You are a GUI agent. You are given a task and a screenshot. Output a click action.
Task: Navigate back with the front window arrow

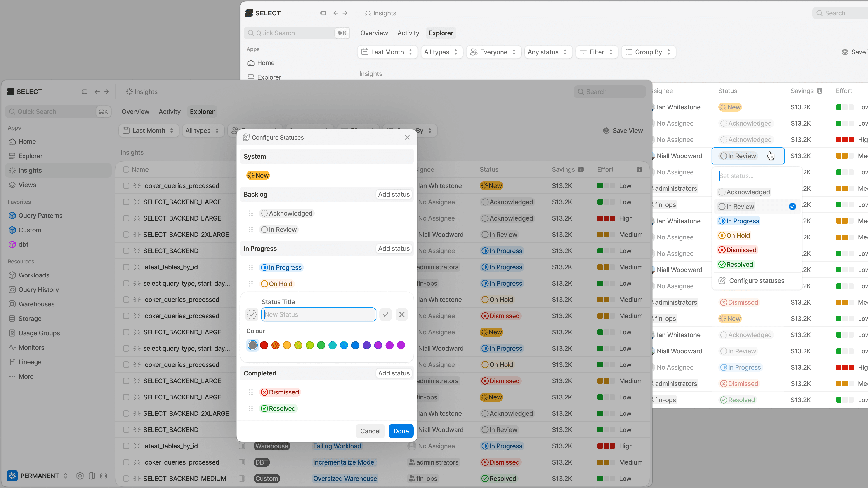tap(97, 91)
